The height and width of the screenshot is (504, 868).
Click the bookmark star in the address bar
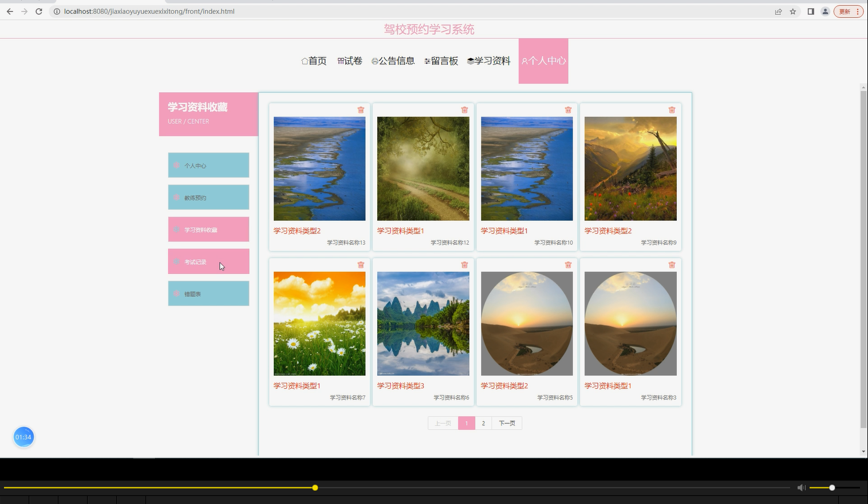pyautogui.click(x=794, y=11)
